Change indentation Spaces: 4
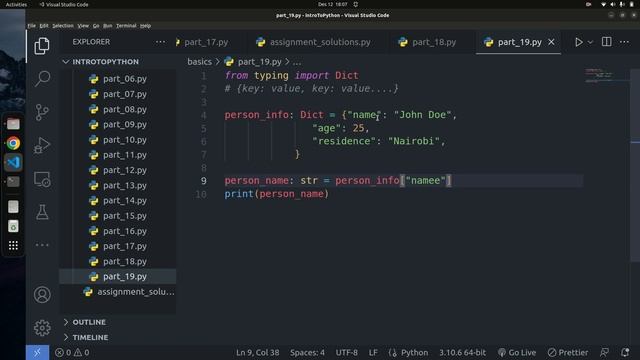640x360 pixels. click(307, 353)
